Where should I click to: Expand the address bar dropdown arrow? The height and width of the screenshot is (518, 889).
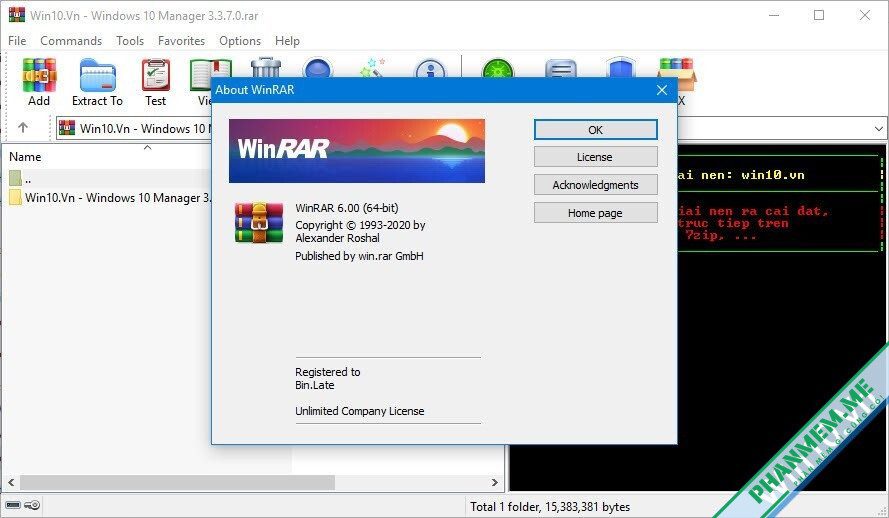click(x=878, y=129)
